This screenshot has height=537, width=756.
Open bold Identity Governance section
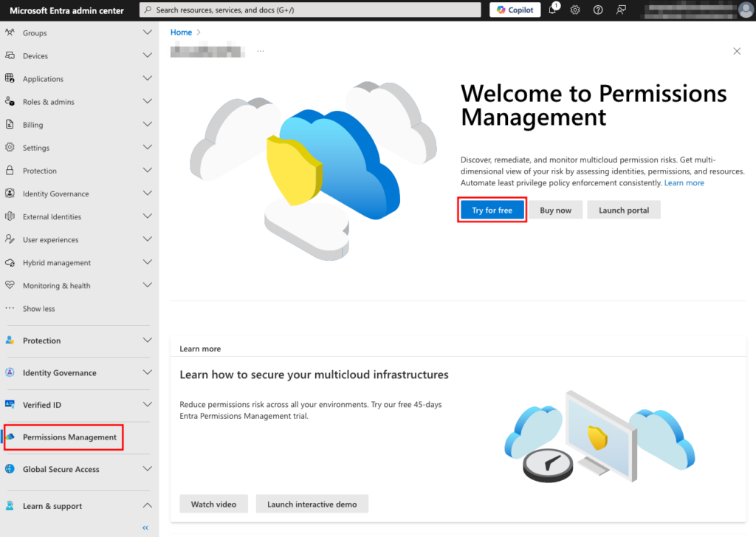point(60,372)
